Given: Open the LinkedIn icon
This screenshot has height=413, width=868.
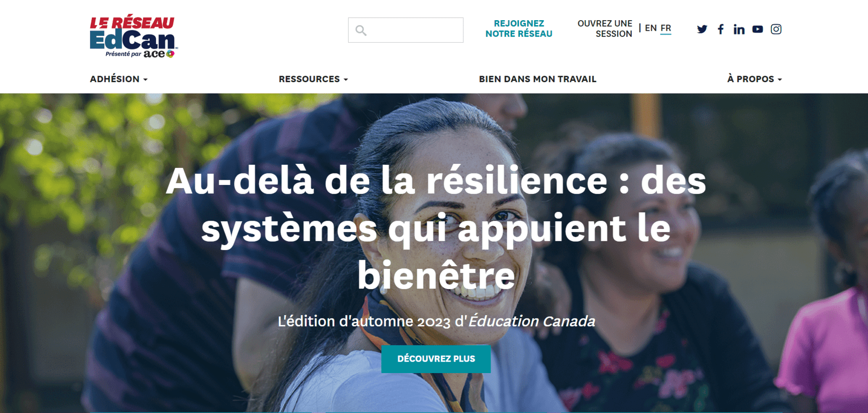Looking at the screenshot, I should tap(739, 29).
